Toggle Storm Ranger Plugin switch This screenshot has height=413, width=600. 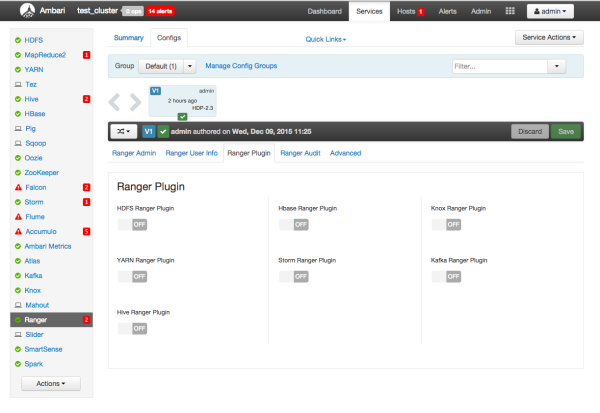coord(294,277)
